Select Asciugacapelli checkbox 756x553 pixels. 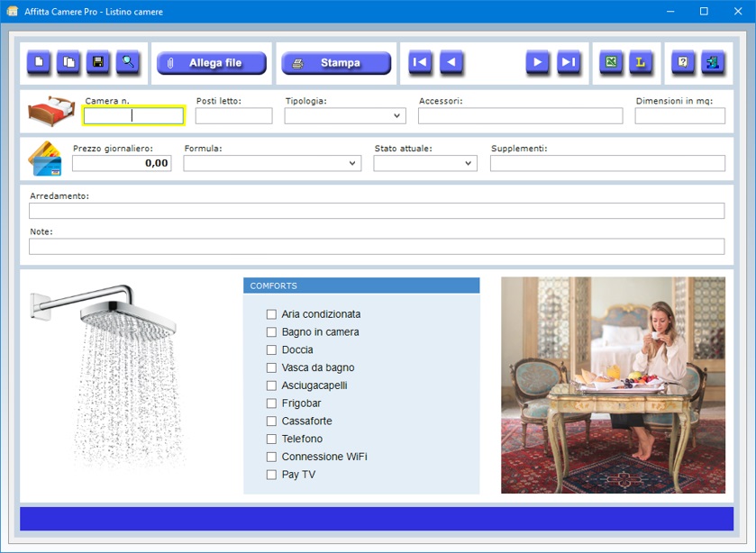click(271, 385)
